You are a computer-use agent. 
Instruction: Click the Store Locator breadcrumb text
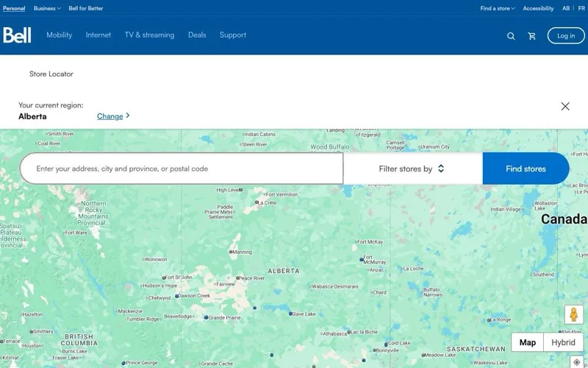pyautogui.click(x=51, y=74)
